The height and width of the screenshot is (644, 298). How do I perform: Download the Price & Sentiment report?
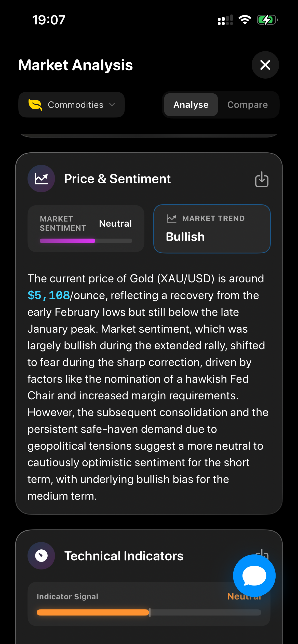tap(262, 179)
